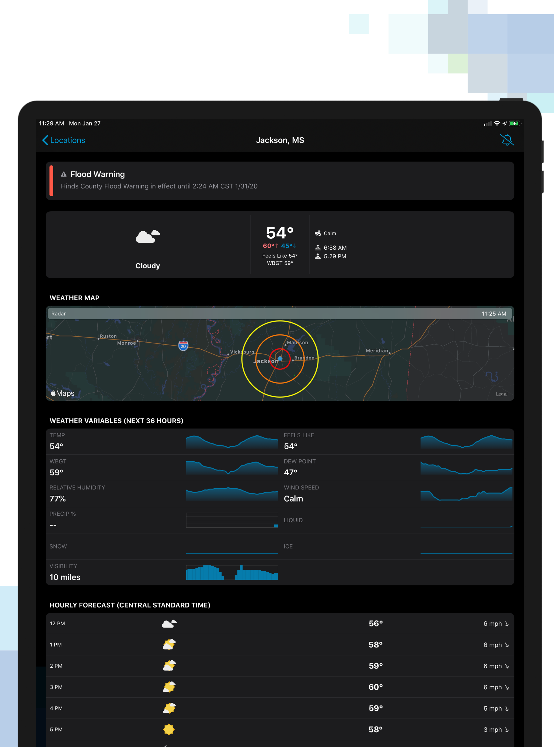
Task: Tap the sunrise 6:58 AM icon
Action: pos(317,247)
